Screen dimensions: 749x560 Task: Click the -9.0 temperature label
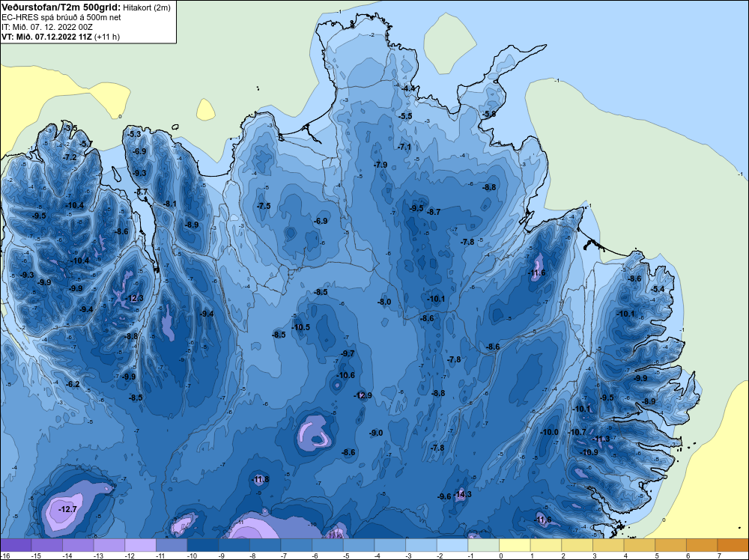coord(377,433)
